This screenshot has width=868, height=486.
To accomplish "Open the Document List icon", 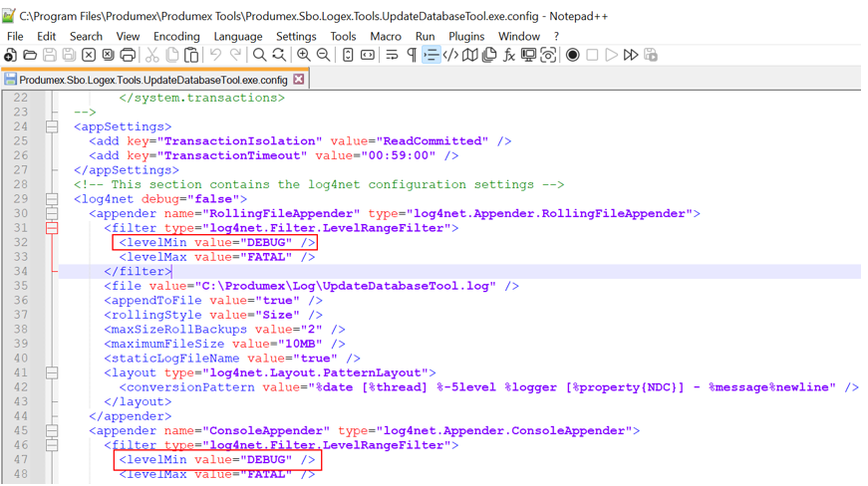I will [489, 56].
